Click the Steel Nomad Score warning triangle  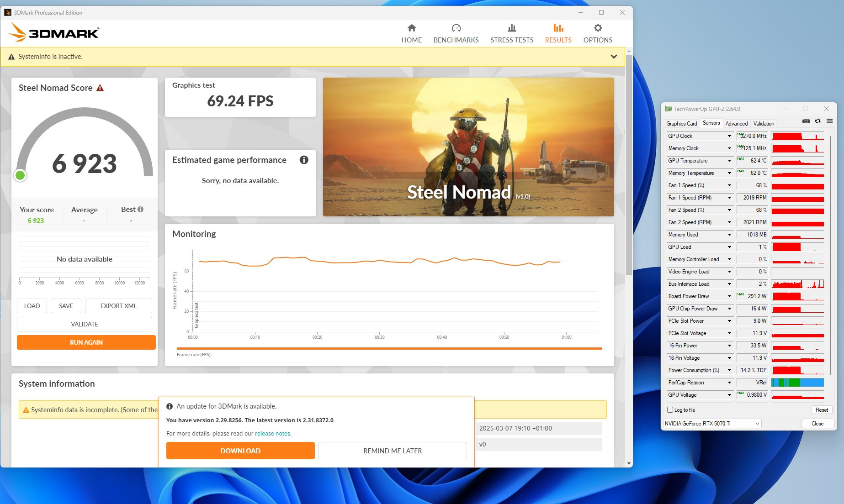100,88
